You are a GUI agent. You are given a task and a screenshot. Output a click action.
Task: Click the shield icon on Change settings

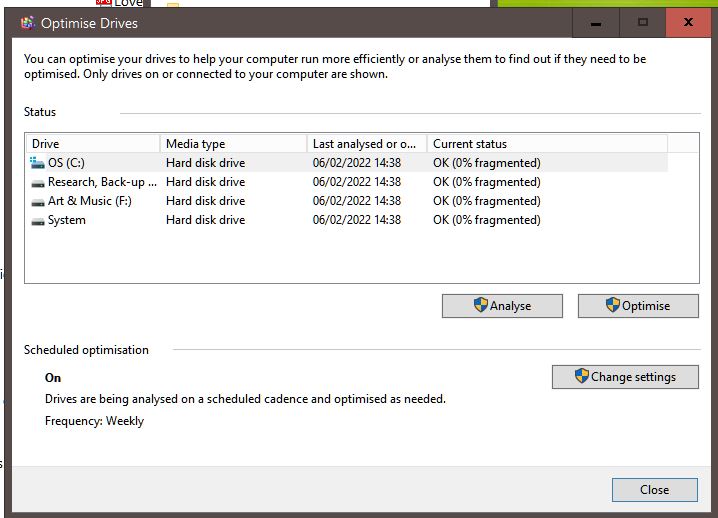[581, 376]
